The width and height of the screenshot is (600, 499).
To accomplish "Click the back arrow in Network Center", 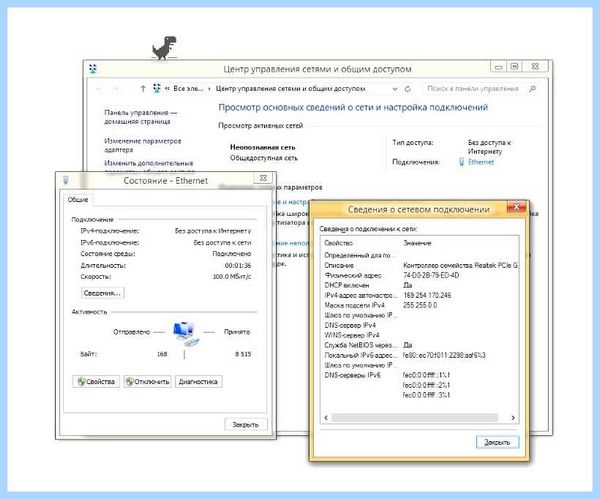I will [x=99, y=89].
